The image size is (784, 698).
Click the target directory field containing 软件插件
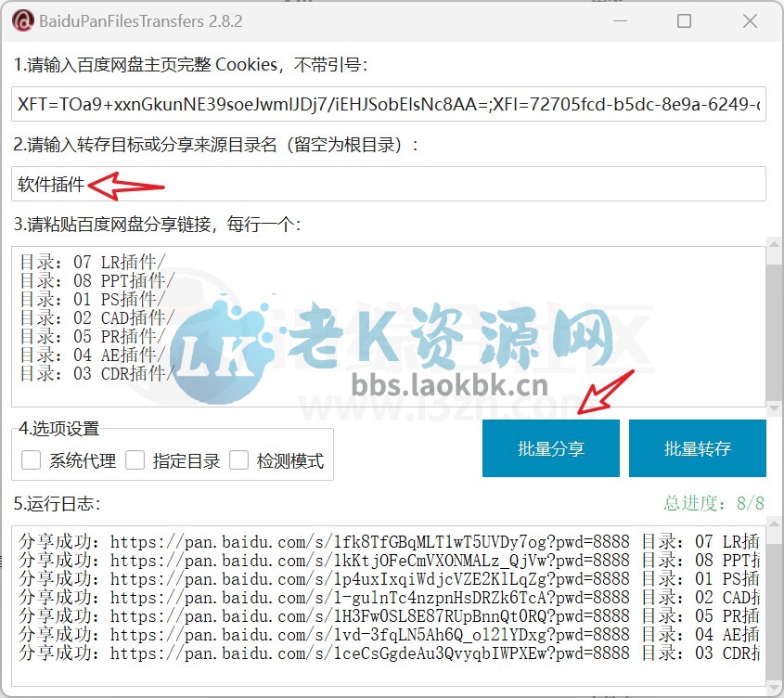pos(389,184)
